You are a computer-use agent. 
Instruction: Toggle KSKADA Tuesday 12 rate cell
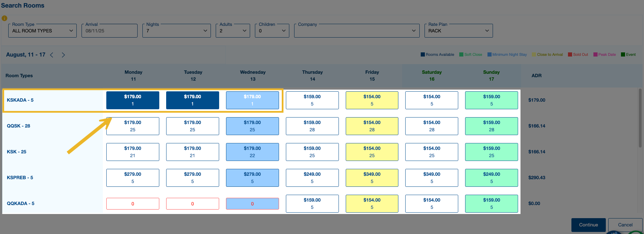coord(193,100)
